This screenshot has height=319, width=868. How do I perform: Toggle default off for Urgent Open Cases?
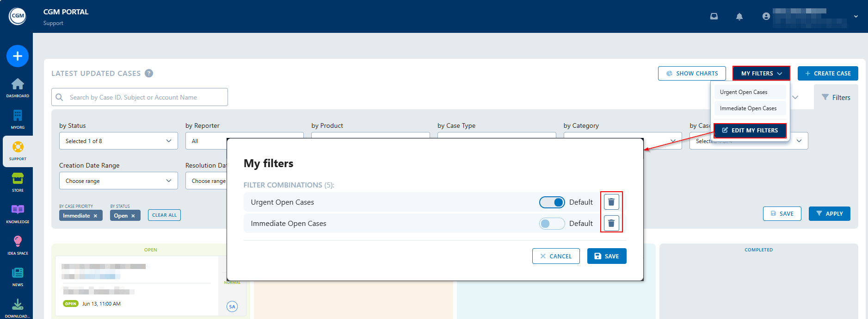(552, 202)
